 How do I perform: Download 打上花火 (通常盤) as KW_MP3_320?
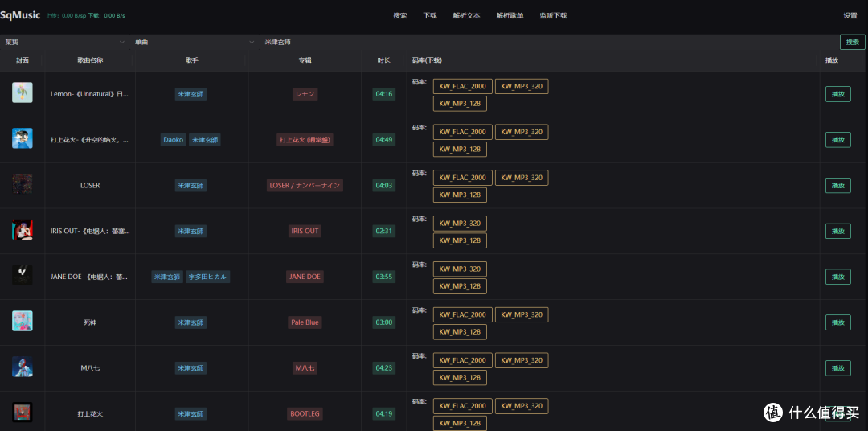[x=522, y=132]
